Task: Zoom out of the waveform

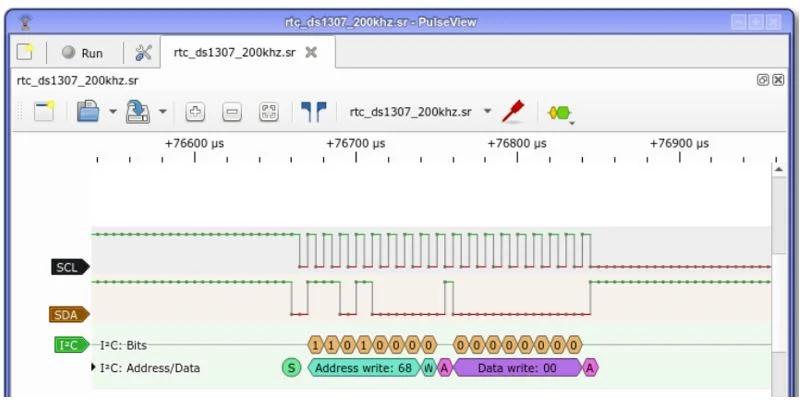Action: tap(232, 112)
